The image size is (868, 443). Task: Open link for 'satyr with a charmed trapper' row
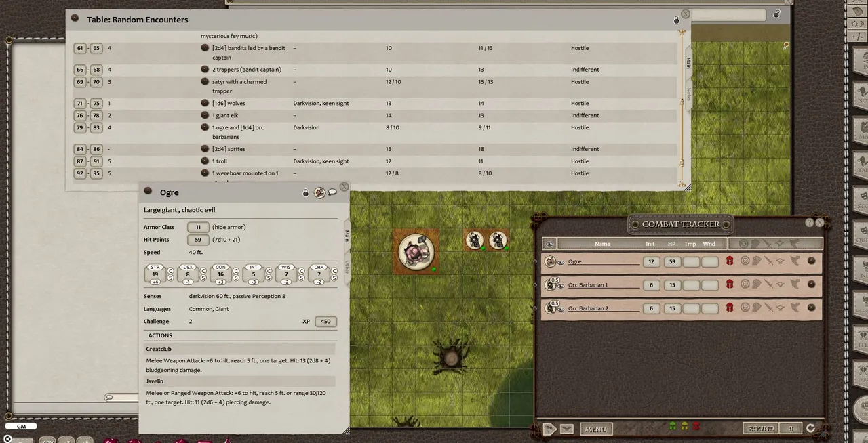pos(205,82)
